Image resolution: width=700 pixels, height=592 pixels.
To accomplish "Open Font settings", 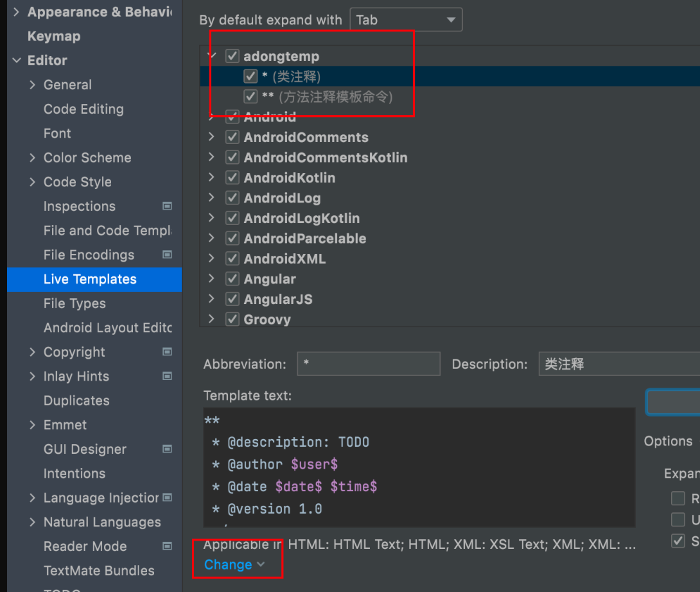I will coord(57,133).
